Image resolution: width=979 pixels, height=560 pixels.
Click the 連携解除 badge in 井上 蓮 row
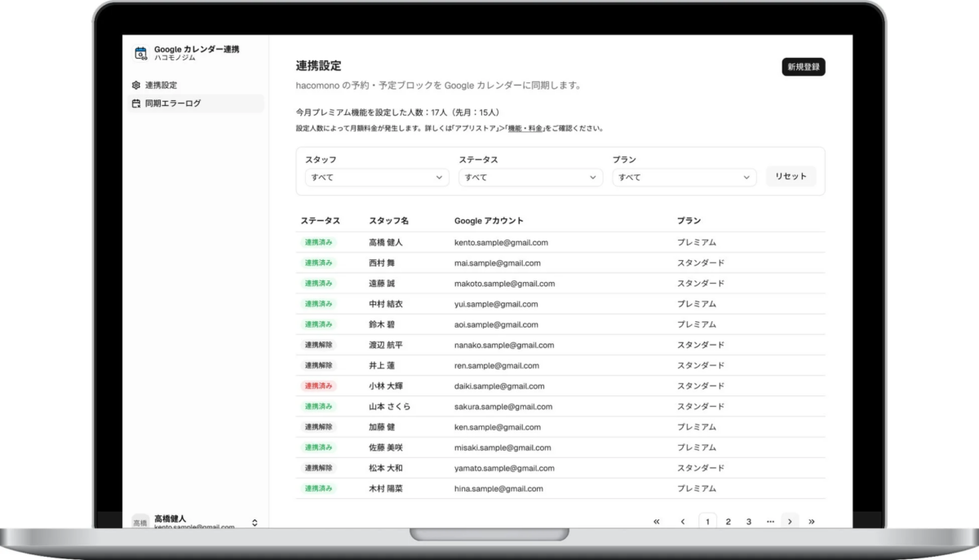(x=318, y=365)
